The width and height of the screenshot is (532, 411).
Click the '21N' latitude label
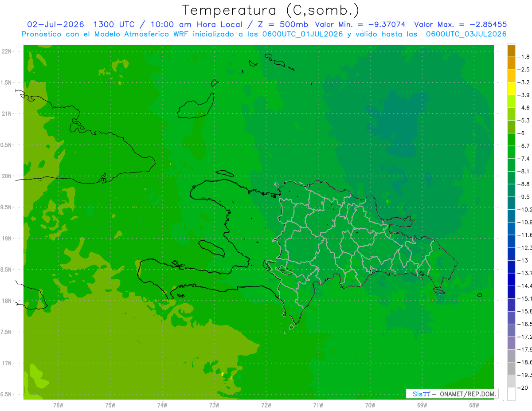pos(7,114)
